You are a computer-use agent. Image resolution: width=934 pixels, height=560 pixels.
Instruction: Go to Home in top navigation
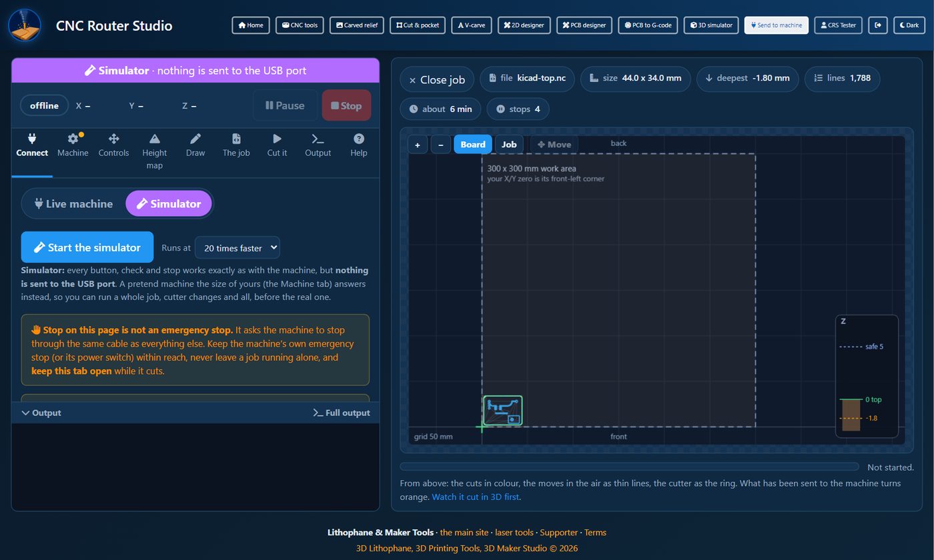251,25
